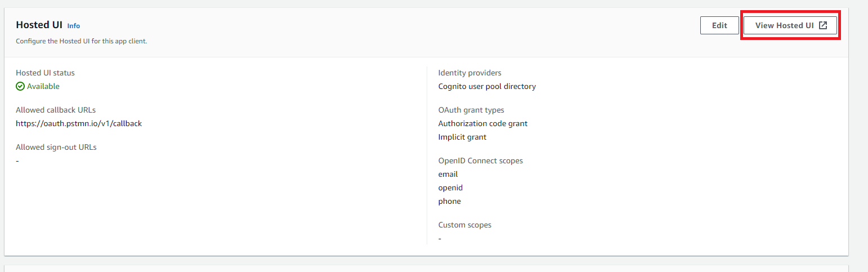This screenshot has width=868, height=272.
Task: Click the Allowed callback URLs label
Action: click(x=56, y=110)
